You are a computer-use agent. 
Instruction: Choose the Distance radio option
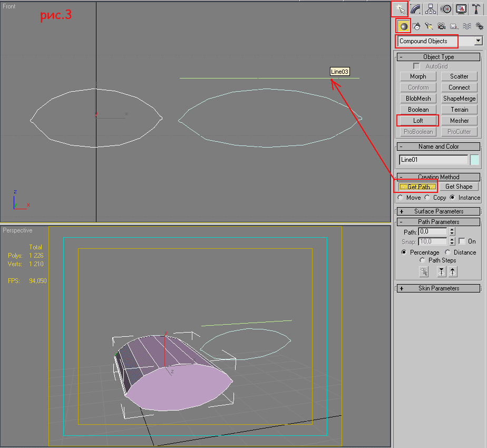(448, 252)
